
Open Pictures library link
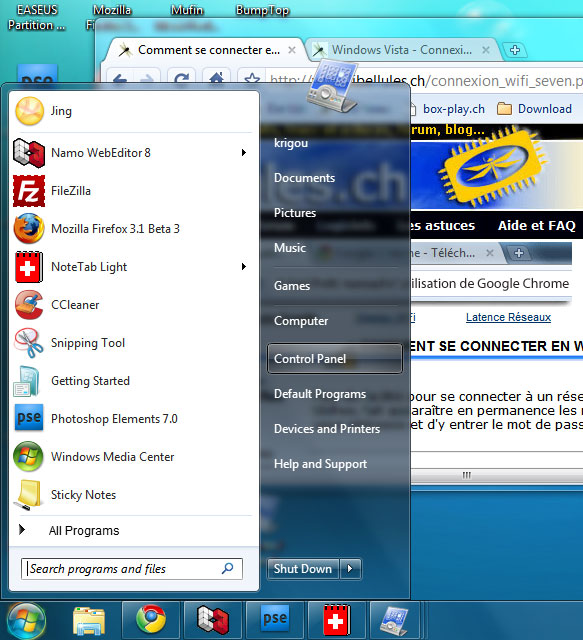pyautogui.click(x=295, y=213)
